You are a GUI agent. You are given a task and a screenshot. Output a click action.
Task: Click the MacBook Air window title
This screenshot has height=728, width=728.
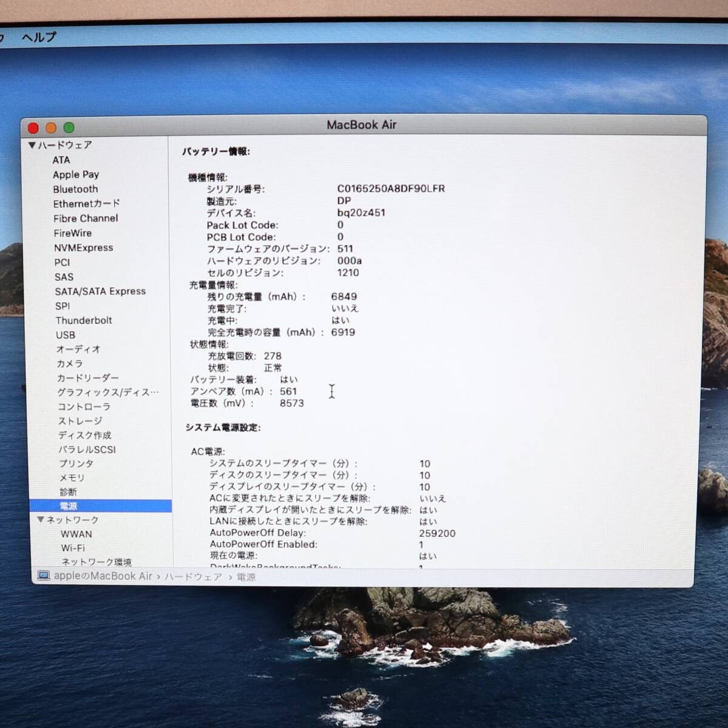pos(362,125)
